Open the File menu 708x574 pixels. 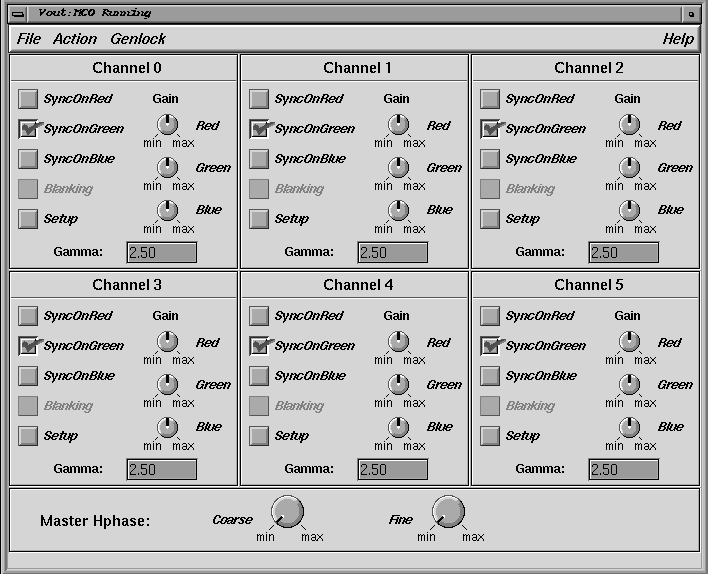pos(29,39)
